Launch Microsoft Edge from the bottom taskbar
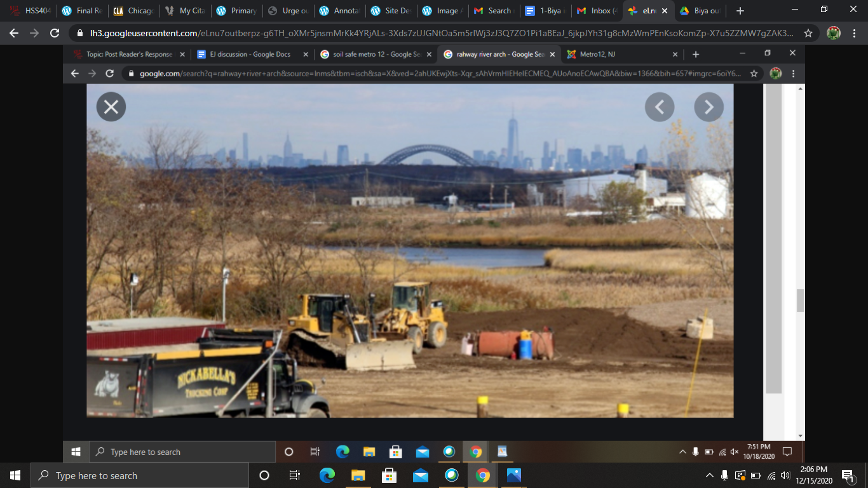The width and height of the screenshot is (868, 488). (327, 475)
